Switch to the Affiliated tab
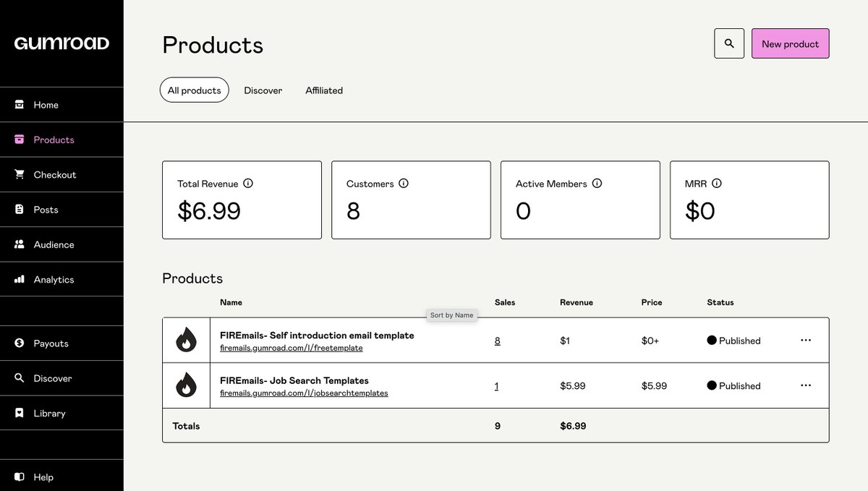 324,90
